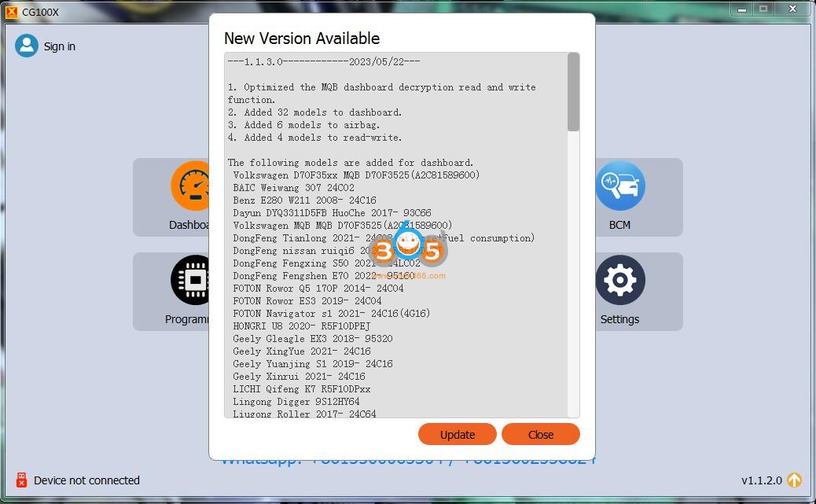
Task: Click the 'Geely Xinrui 2021- 24C16' entry
Action: click(300, 376)
